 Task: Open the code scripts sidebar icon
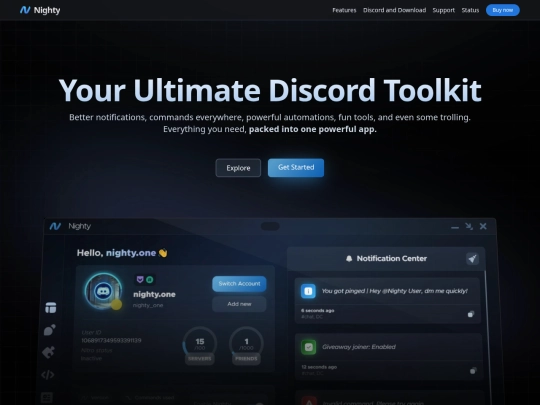tap(48, 374)
